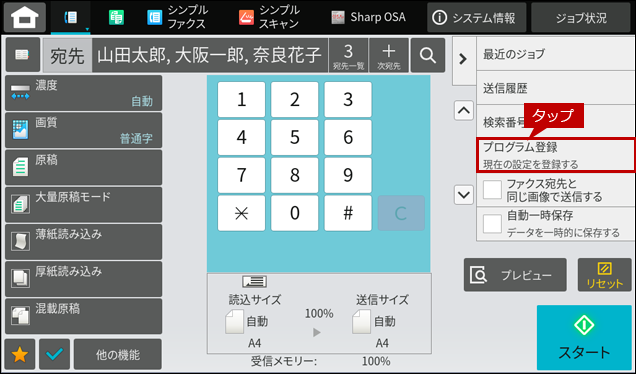Open the address book icon
The image size is (636, 374).
point(22,55)
